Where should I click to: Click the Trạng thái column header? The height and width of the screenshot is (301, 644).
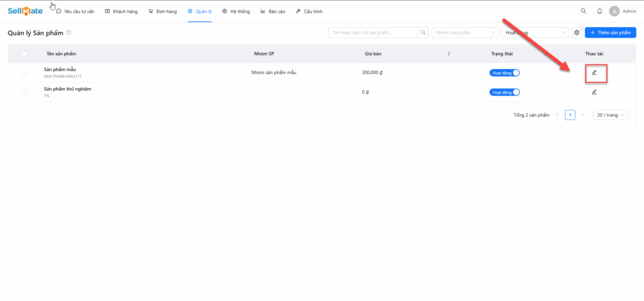pyautogui.click(x=502, y=54)
